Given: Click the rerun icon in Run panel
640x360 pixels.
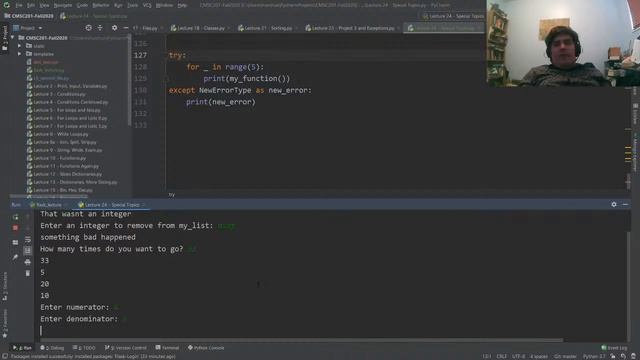Looking at the screenshot, I should click(16, 217).
